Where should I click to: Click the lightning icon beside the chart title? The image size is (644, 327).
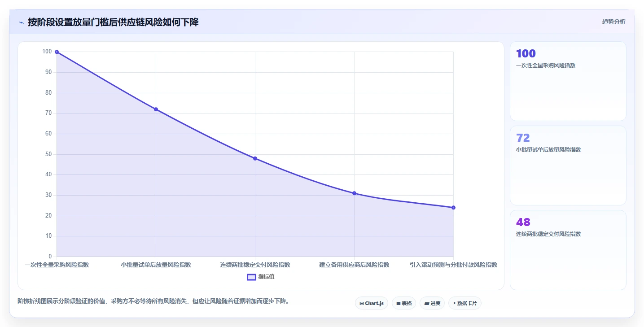click(x=21, y=22)
